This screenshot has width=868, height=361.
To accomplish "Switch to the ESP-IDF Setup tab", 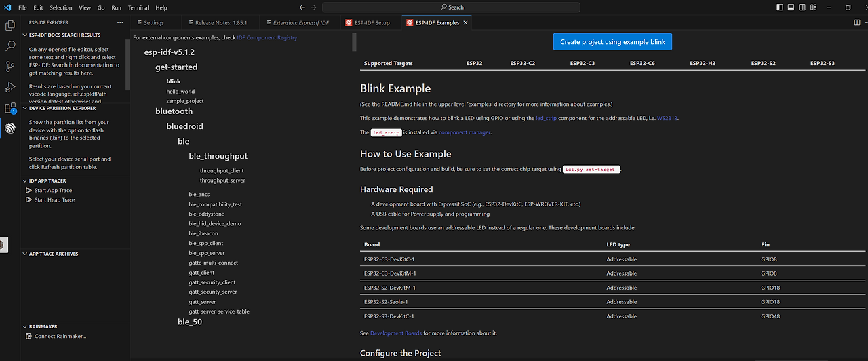I will click(x=370, y=22).
